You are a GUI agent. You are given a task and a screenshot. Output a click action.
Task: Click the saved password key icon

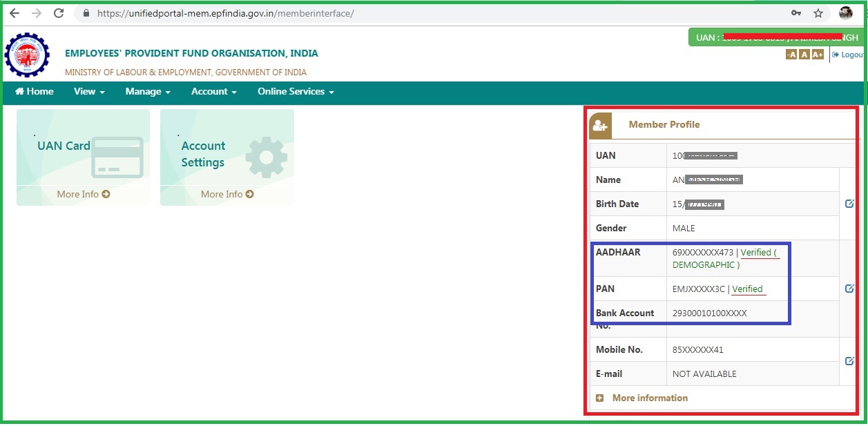pos(796,13)
